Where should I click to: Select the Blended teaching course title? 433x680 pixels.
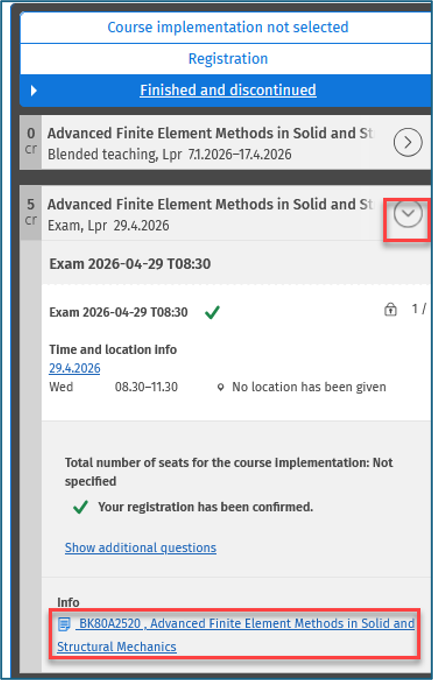(x=210, y=133)
